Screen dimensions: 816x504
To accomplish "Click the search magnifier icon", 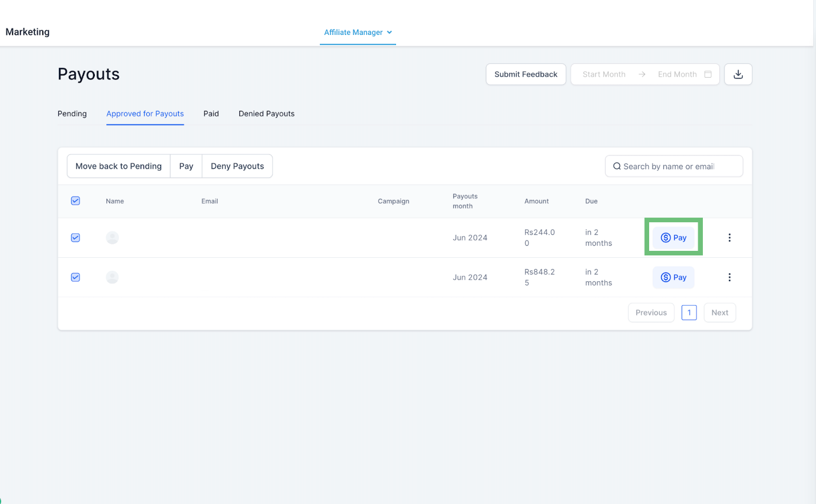I will pyautogui.click(x=617, y=166).
